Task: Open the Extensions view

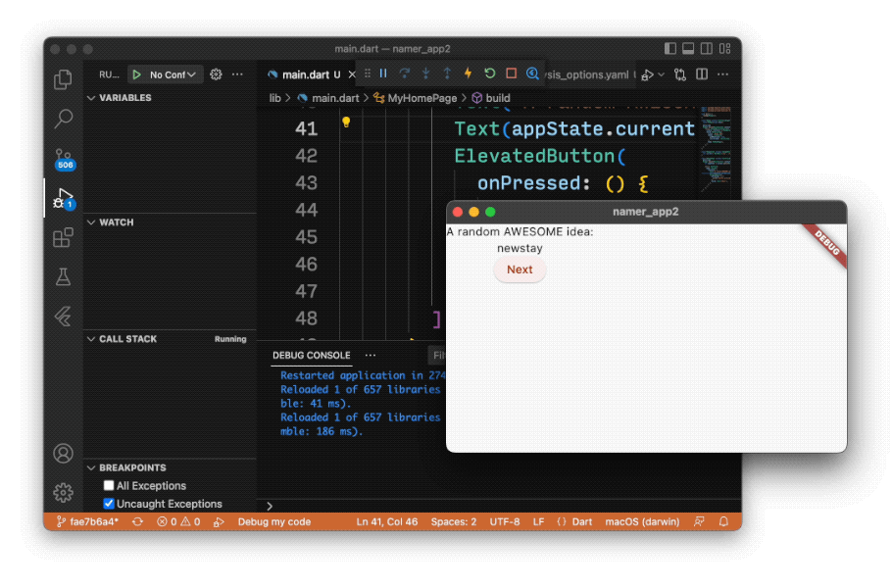Action: tap(63, 236)
